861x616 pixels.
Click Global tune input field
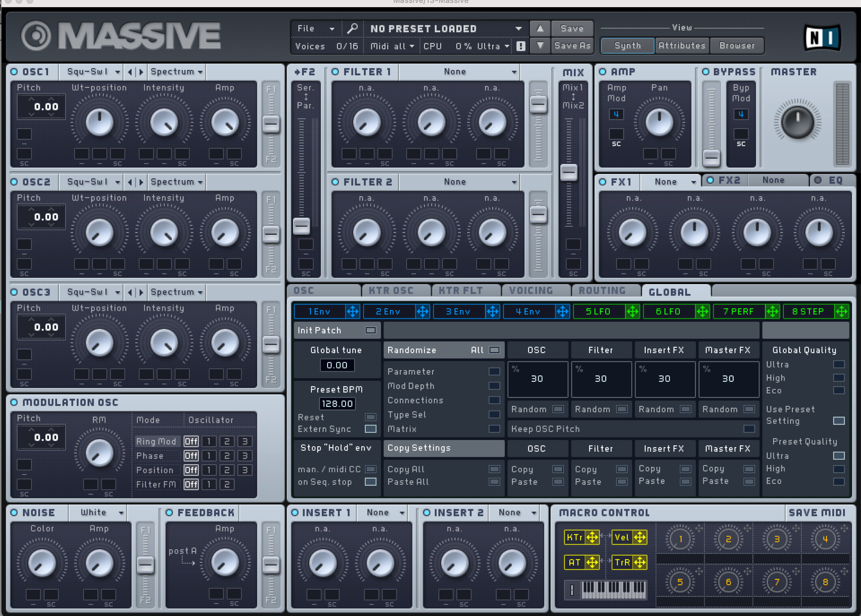337,365
